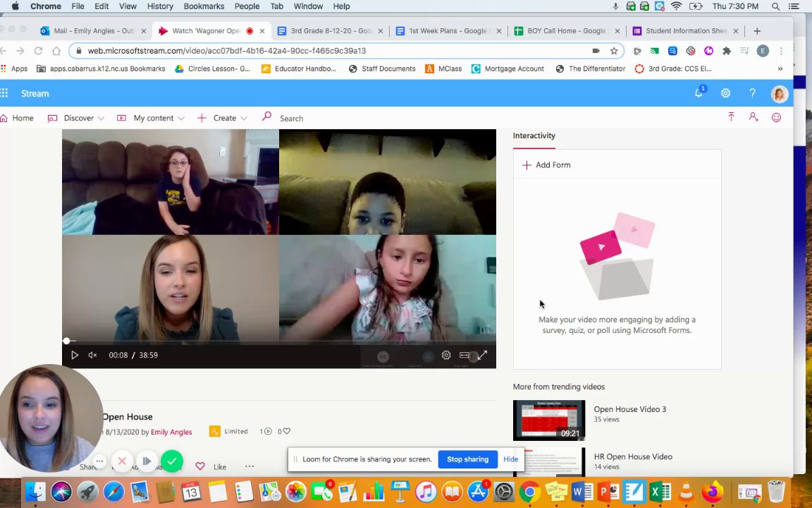Click Stop sharing in Loom bar
Screen dimensions: 812x508
467,459
